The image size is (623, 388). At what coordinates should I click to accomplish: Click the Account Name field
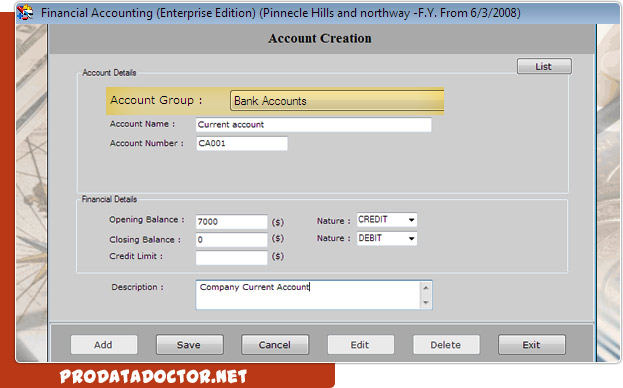313,125
